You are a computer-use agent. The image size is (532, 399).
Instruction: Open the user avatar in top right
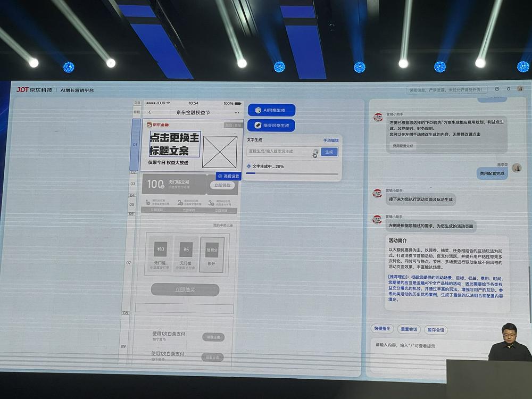[520, 89]
